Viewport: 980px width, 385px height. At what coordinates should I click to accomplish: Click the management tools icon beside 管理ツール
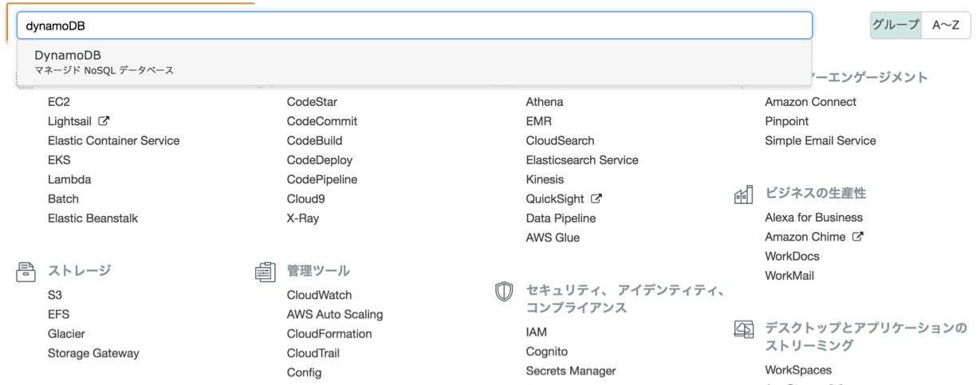tap(265, 272)
